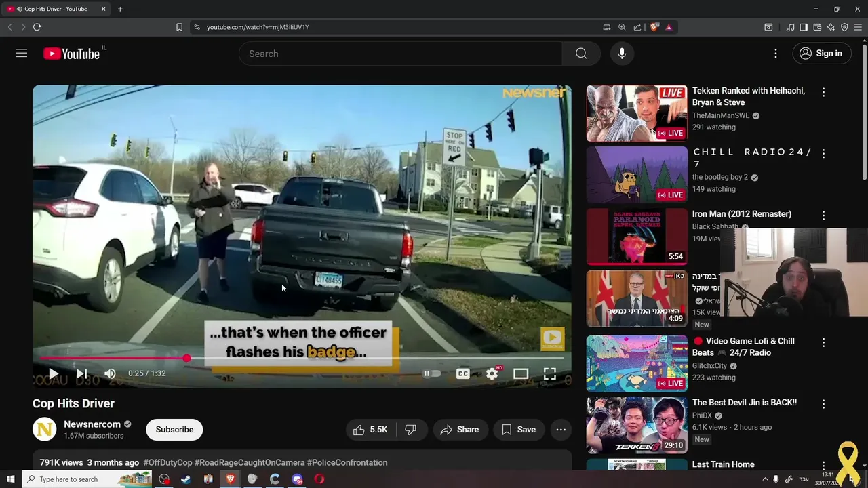868x488 pixels.
Task: Open Steam from the taskbar
Action: 186,479
